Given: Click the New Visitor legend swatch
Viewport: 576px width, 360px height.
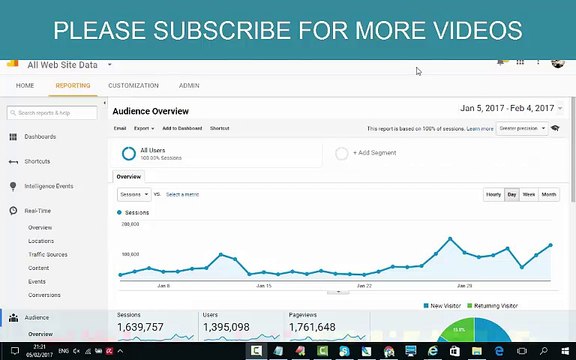Looking at the screenshot, I should [426, 306].
